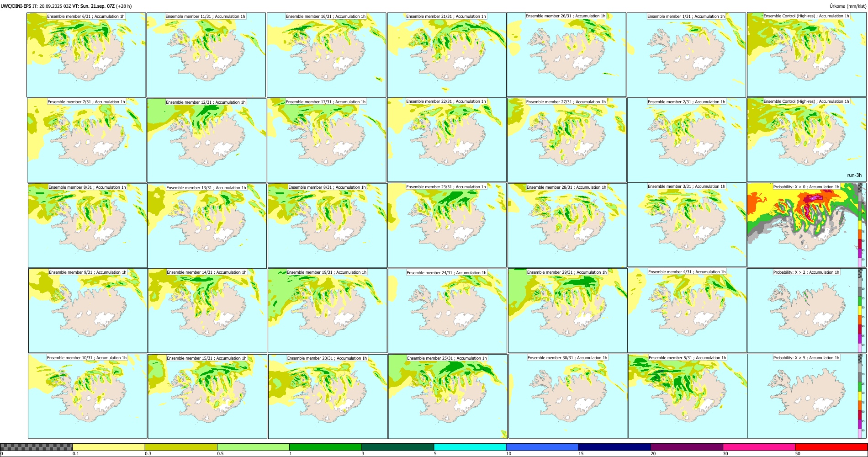
Task: Open the Ensemble member 2/31 map panel
Action: (x=687, y=140)
